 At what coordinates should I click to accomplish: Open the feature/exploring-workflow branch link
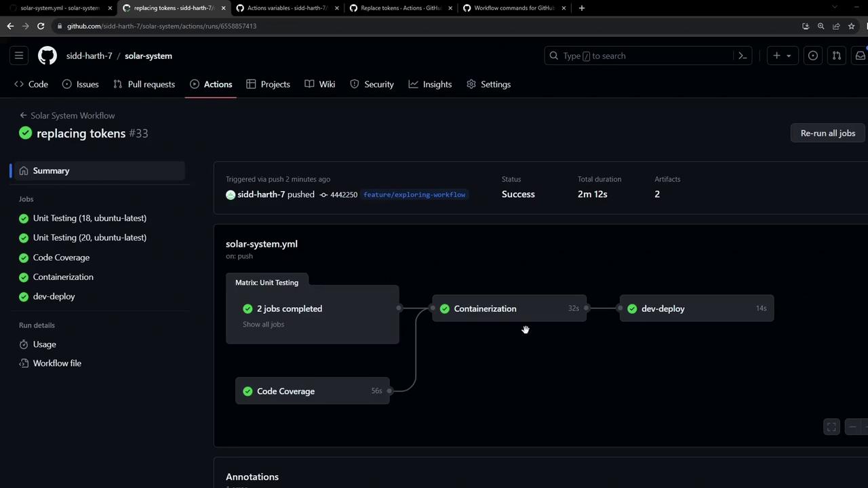click(x=414, y=195)
